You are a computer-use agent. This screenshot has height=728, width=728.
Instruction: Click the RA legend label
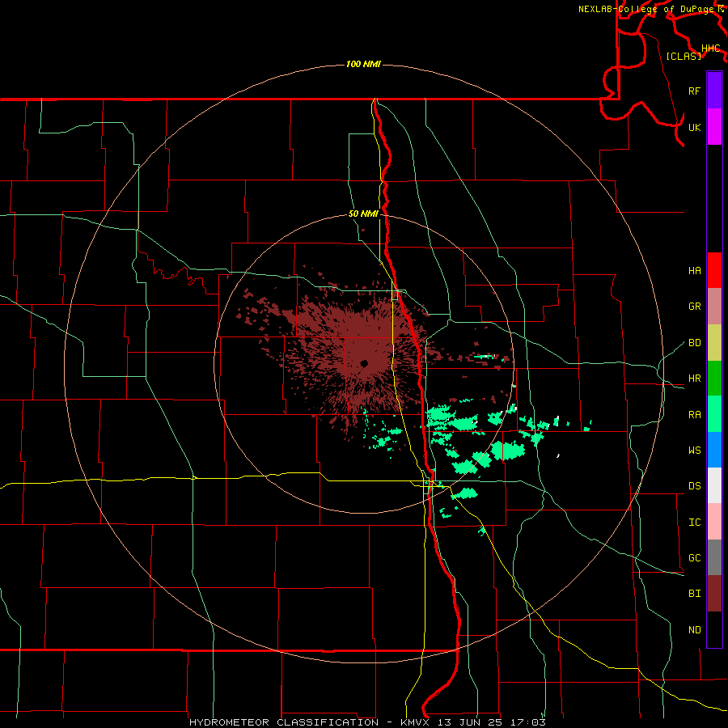click(694, 415)
